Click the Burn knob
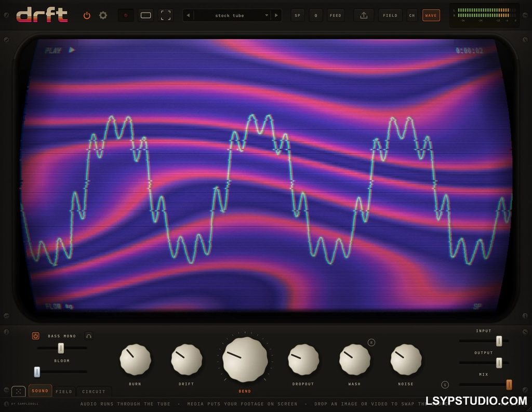The height and width of the screenshot is (412, 532). [x=136, y=360]
